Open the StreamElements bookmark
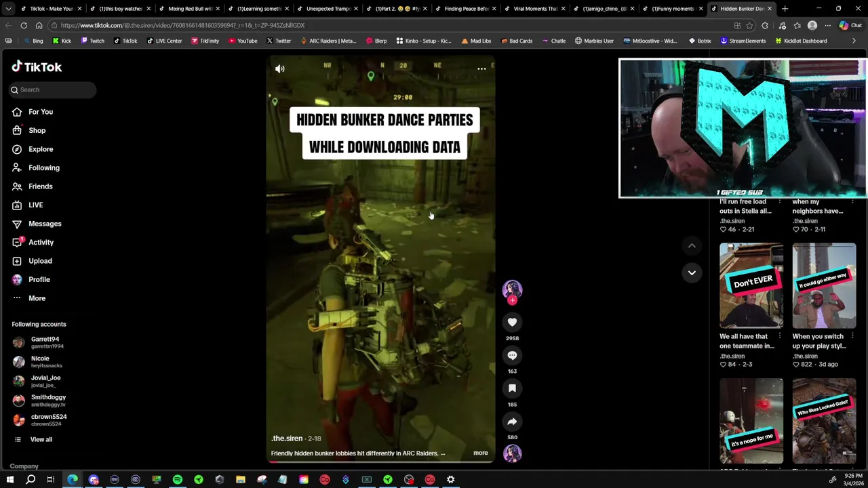This screenshot has height=488, width=868. pyautogui.click(x=743, y=41)
